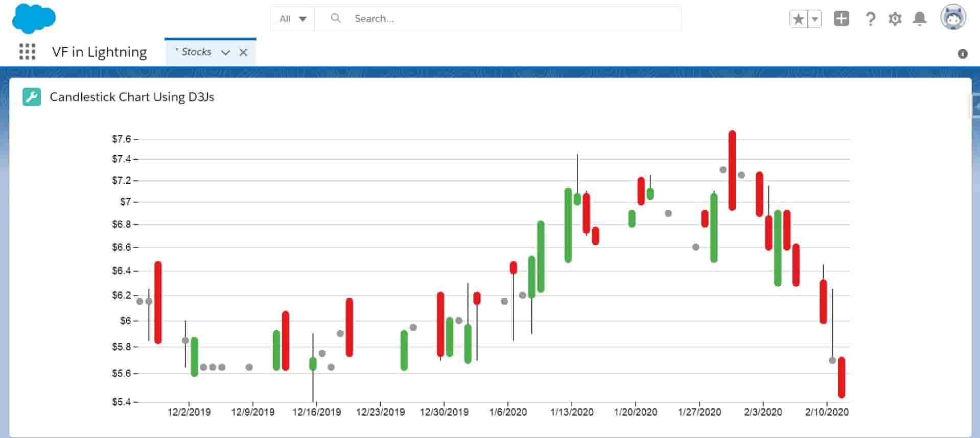This screenshot has height=438, width=980.
Task: Click the 12/30/2019 x-axis date label
Action: tap(444, 412)
